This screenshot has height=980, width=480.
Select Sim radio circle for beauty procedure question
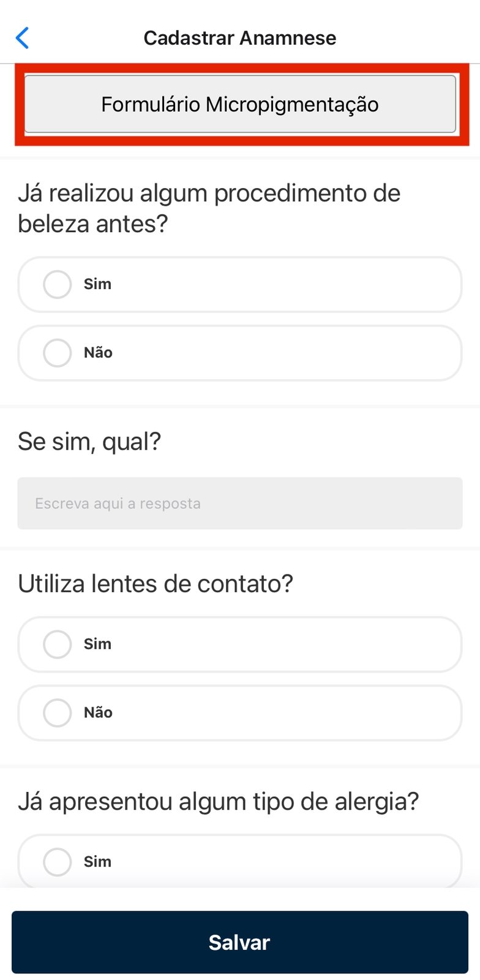click(58, 284)
